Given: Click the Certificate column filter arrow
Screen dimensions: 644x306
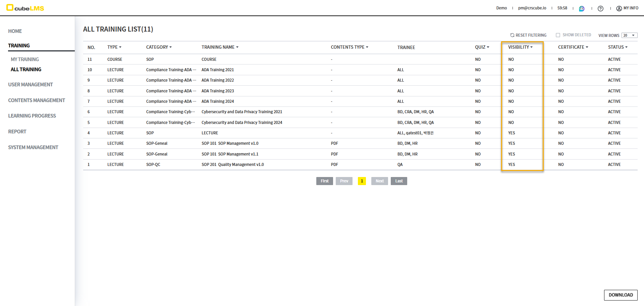Looking at the screenshot, I should coord(587,47).
